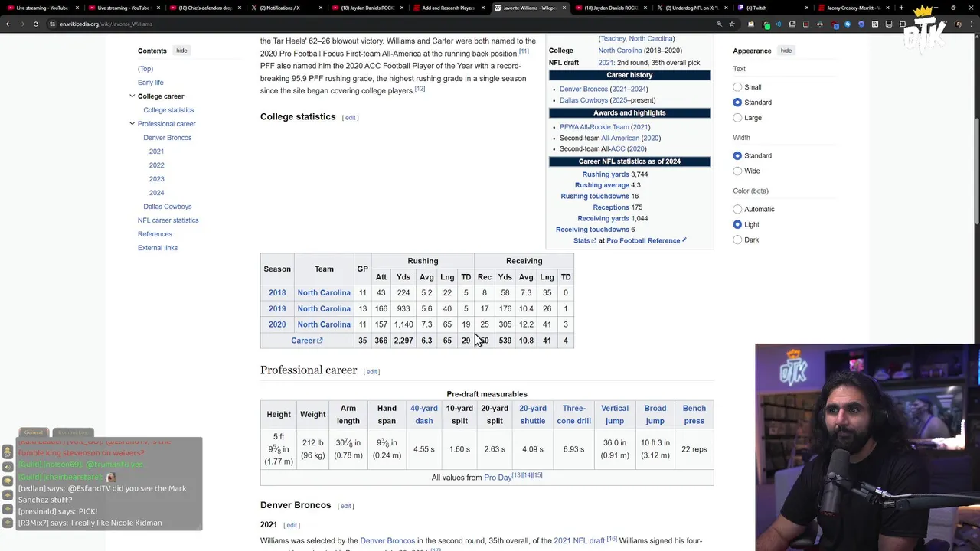Select Large text size
980x551 pixels.
tap(737, 118)
